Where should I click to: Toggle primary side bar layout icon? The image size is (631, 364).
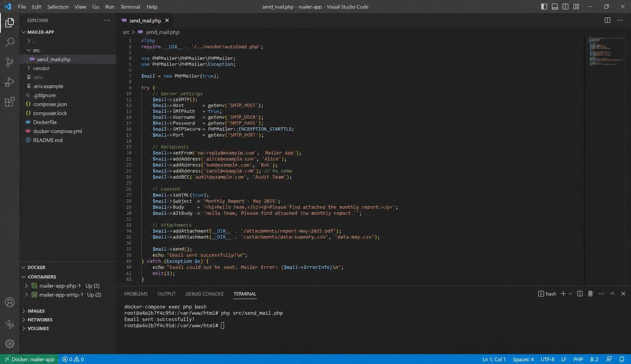(544, 6)
